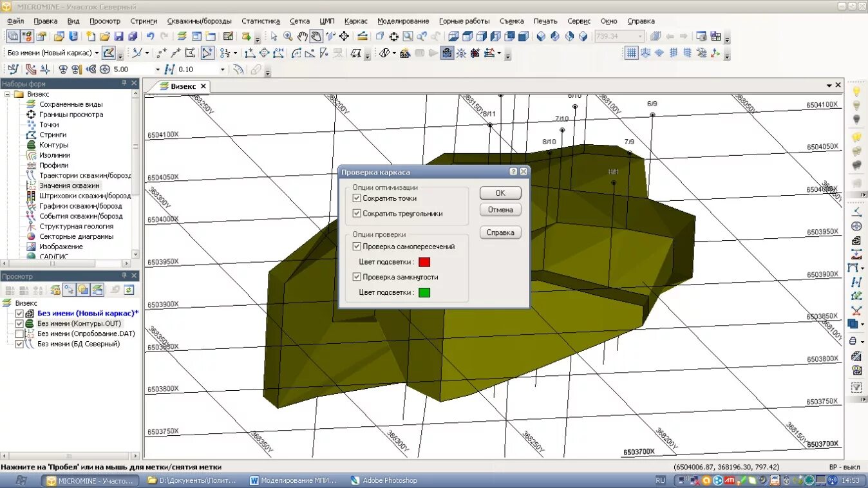Uncheck layer Без имени (БД Северный)
The width and height of the screenshot is (868, 488).
tap(19, 344)
